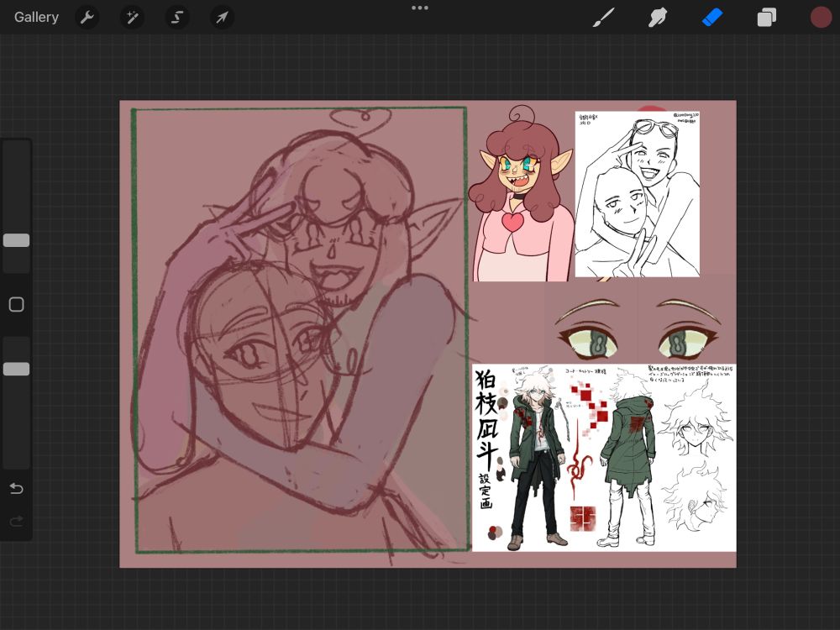Viewport: 840px width, 630px height.
Task: Tap the pink elf character reference image
Action: [x=521, y=193]
